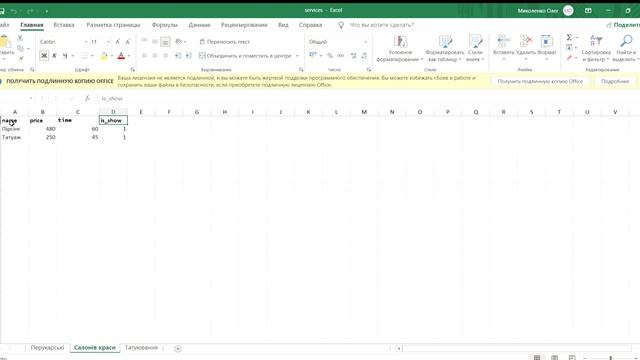Toggle middle vertical alignment
The height and width of the screenshot is (360, 640).
pyautogui.click(x=155, y=42)
